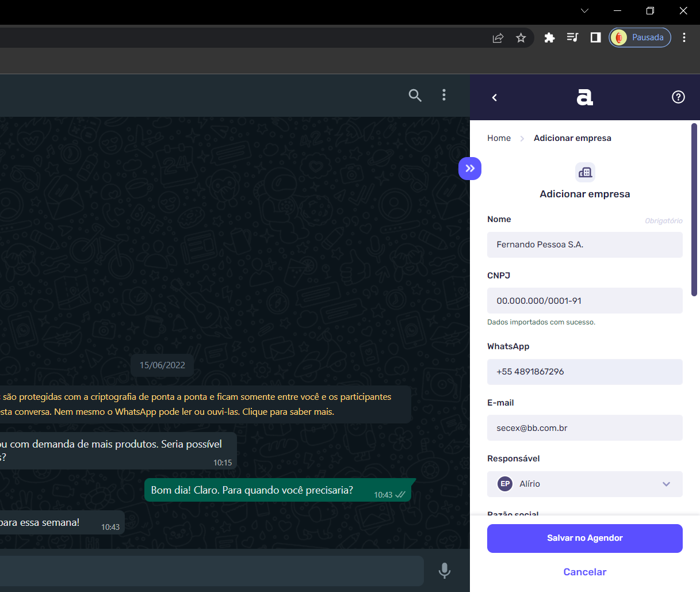Click the Agendor logo in the panel header
Image resolution: width=700 pixels, height=592 pixels.
click(584, 97)
